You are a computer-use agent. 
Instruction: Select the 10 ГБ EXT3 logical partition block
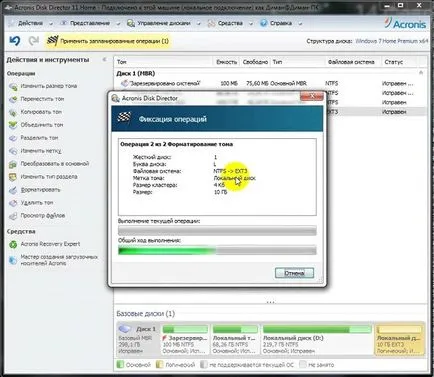tap(399, 339)
